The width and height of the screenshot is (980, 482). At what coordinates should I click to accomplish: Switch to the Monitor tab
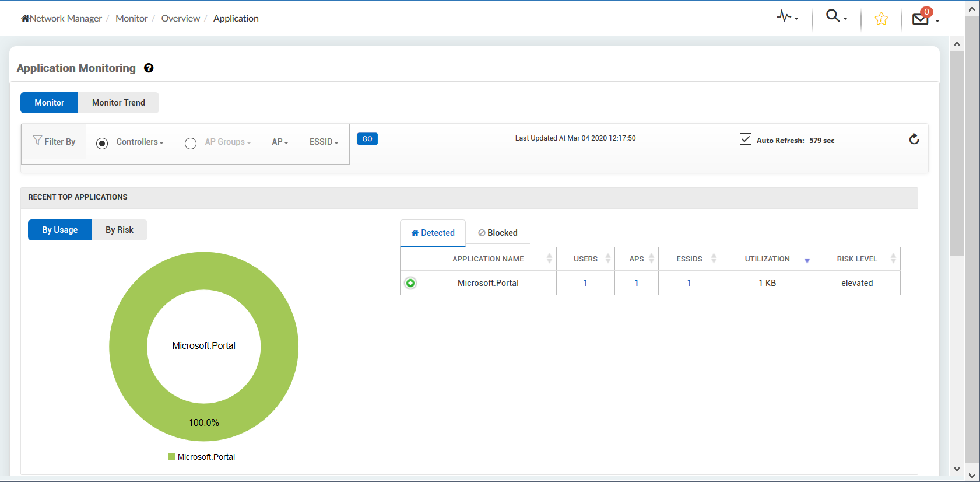pos(49,103)
